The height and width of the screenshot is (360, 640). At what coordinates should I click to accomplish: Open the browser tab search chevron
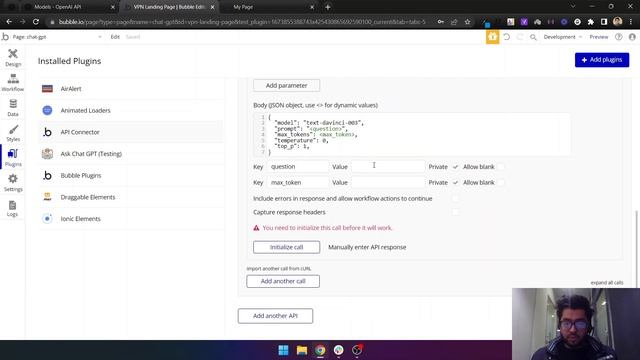coord(573,7)
